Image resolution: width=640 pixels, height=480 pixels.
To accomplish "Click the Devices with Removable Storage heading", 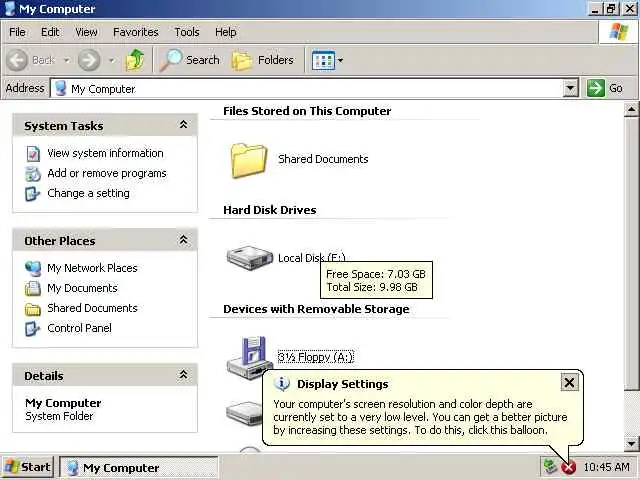I will coord(316,309).
